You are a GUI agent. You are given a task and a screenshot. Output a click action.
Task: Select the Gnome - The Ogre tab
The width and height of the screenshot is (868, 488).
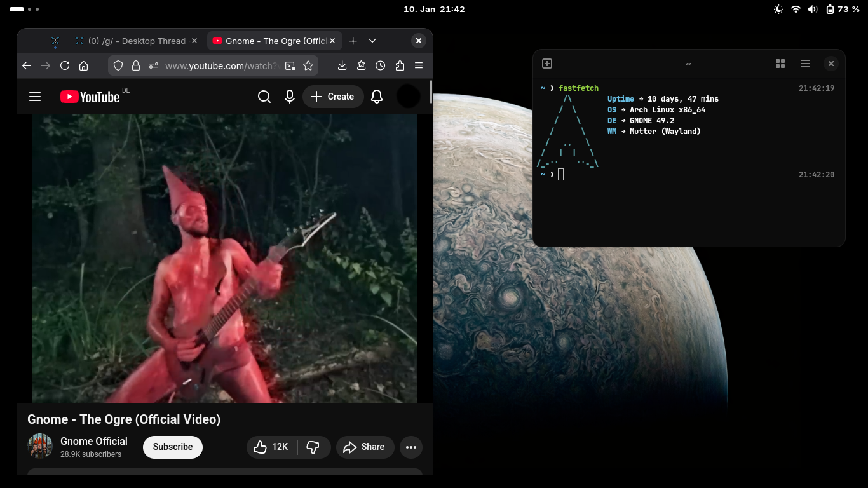pos(275,41)
